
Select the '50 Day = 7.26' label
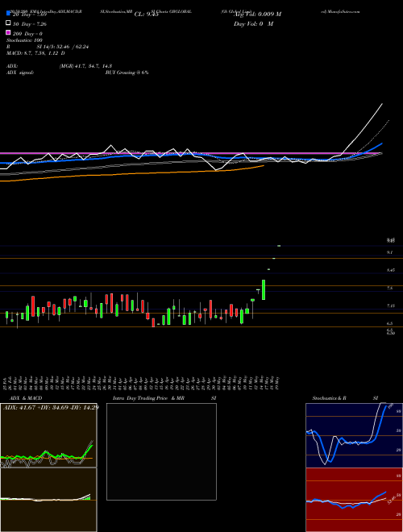pos(30,24)
